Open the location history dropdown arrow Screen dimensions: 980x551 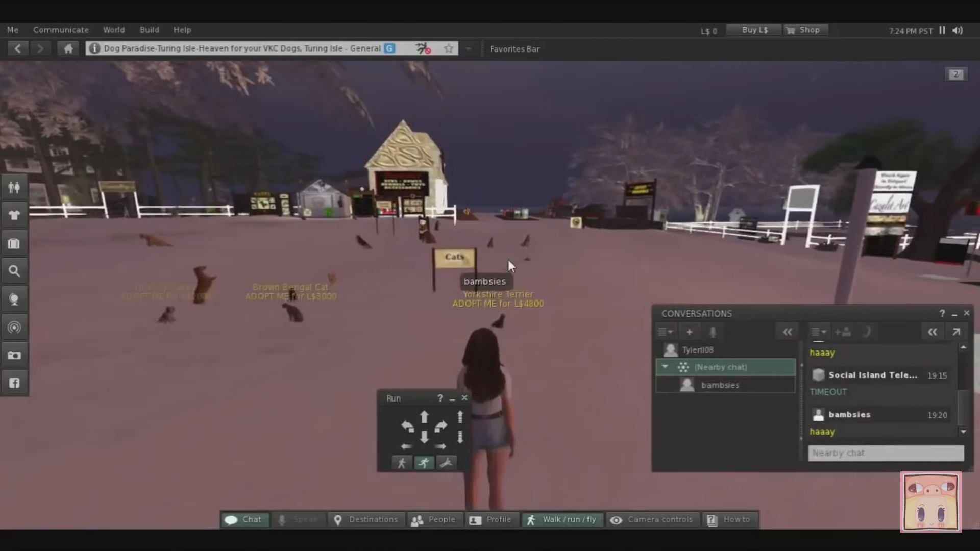coord(468,48)
